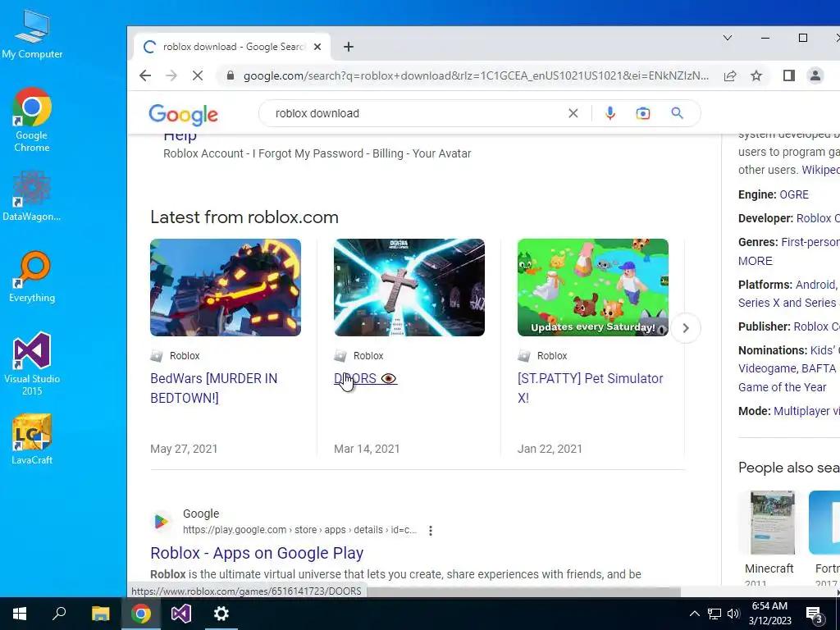This screenshot has height=630, width=840.
Task: Click 'May 27, 2021' date text
Action: [x=184, y=449]
